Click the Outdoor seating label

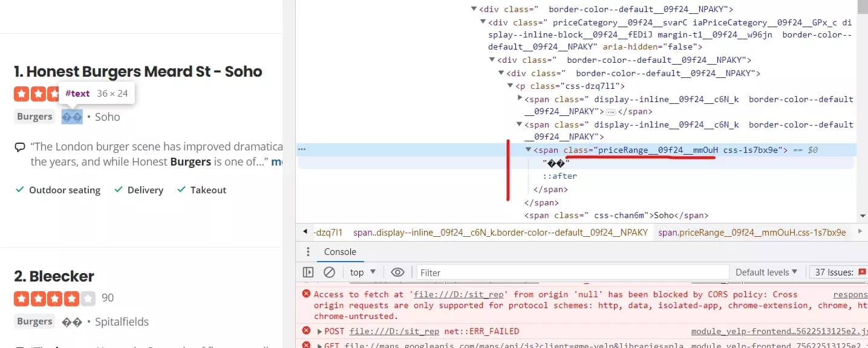click(65, 190)
